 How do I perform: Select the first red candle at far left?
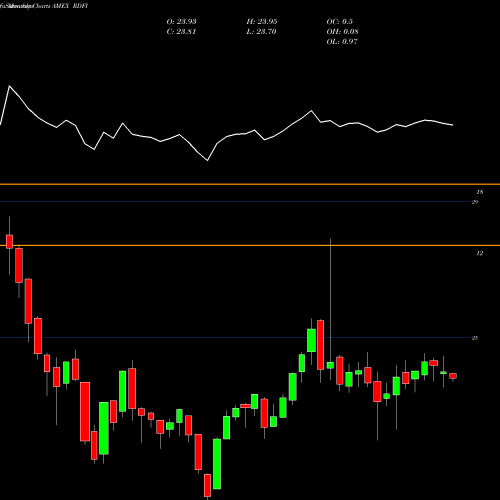point(9,241)
